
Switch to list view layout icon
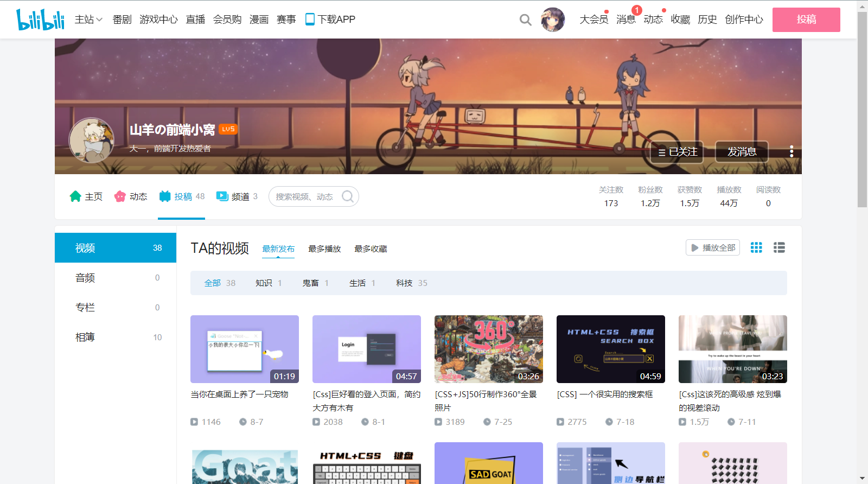pos(779,247)
